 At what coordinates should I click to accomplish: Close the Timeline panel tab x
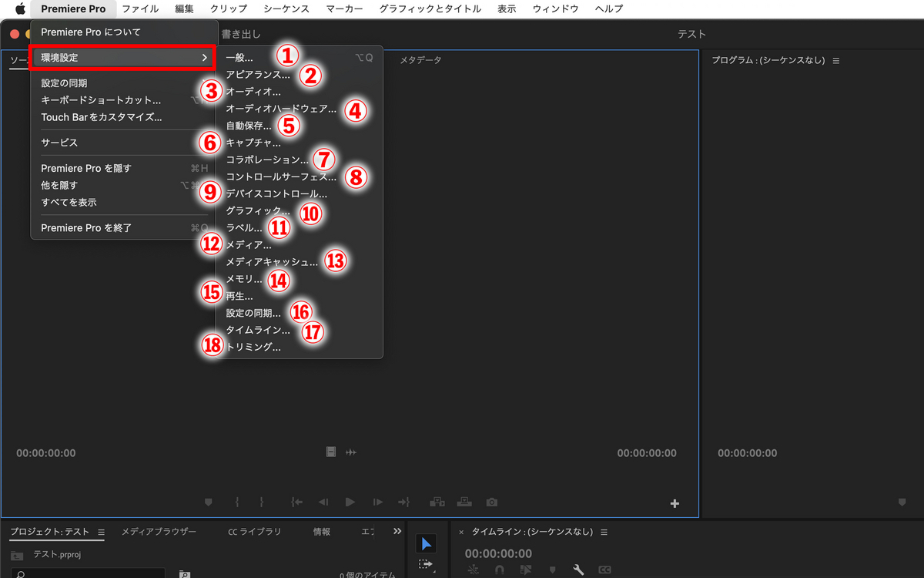coord(461,533)
